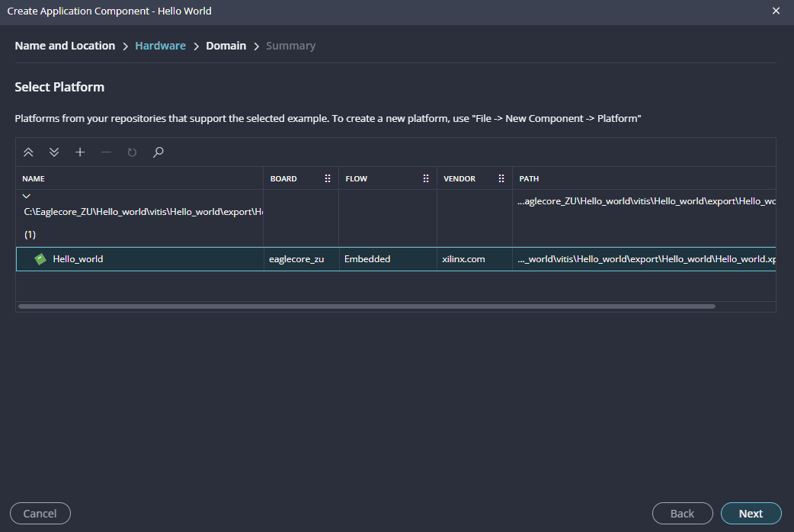Click the Collapse All double-chevron icon

click(28, 152)
